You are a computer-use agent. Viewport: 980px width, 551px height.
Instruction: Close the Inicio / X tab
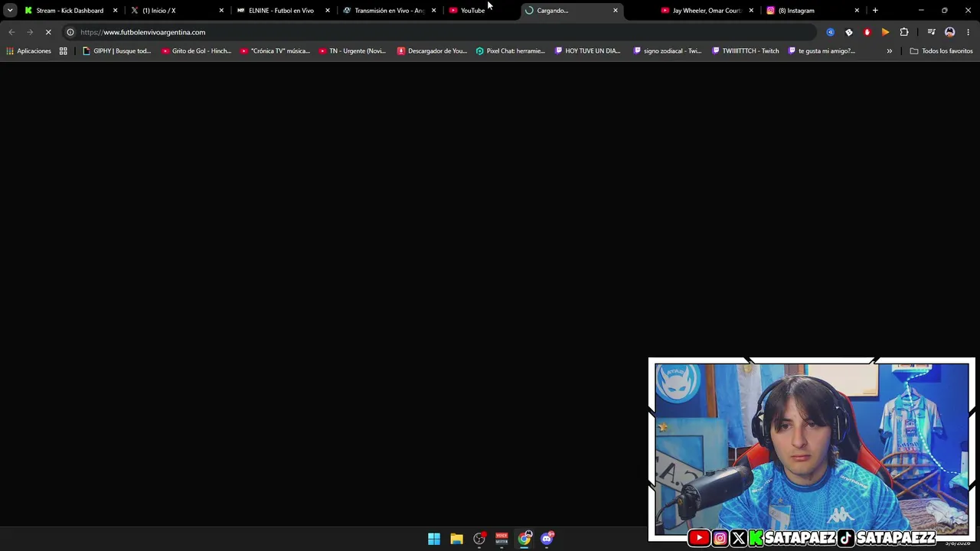pos(221,11)
